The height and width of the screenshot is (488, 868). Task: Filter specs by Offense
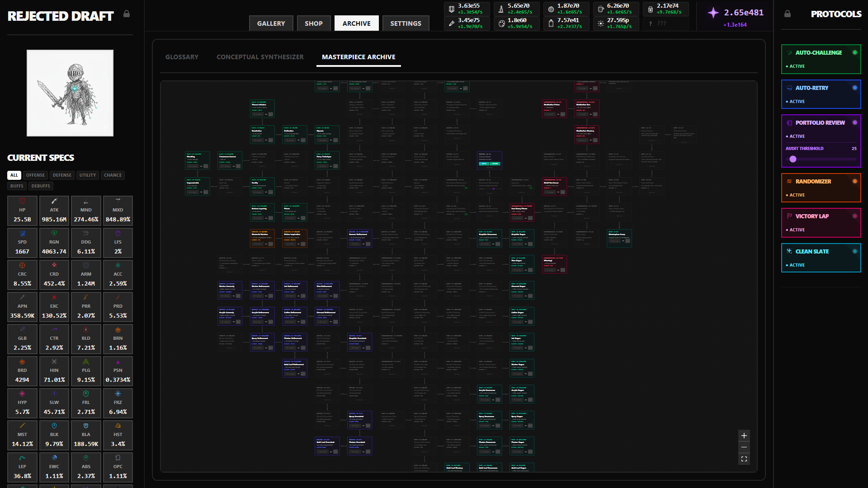tap(35, 175)
